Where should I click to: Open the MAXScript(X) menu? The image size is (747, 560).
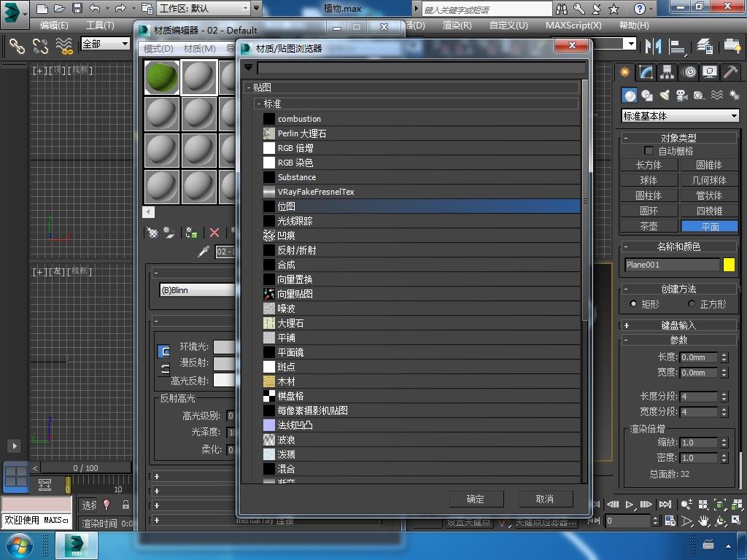[x=573, y=26]
